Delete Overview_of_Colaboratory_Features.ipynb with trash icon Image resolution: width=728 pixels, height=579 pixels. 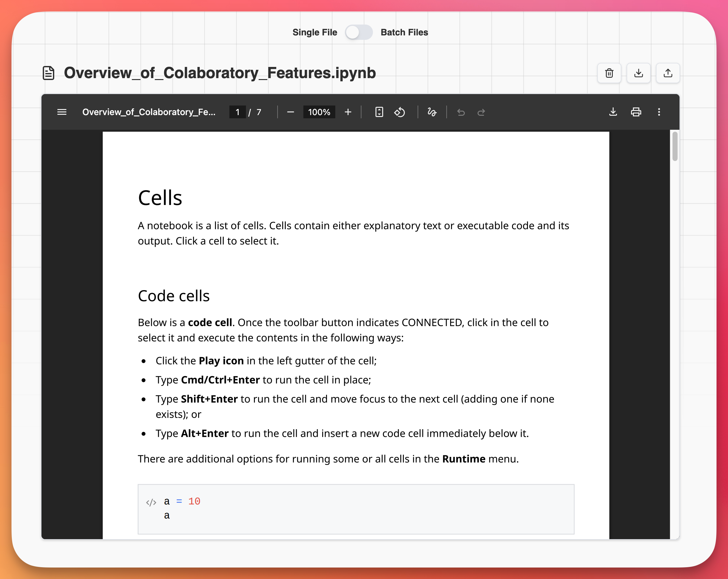click(609, 73)
